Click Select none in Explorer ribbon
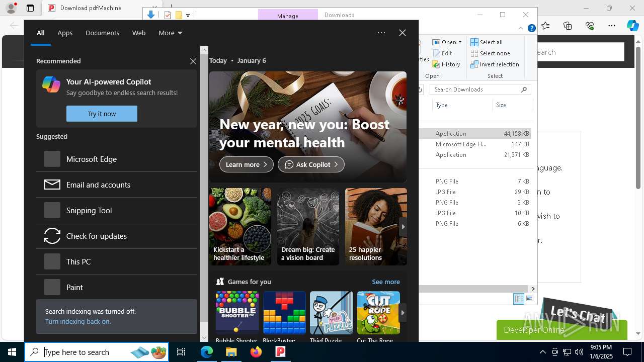644x362 pixels. click(490, 53)
